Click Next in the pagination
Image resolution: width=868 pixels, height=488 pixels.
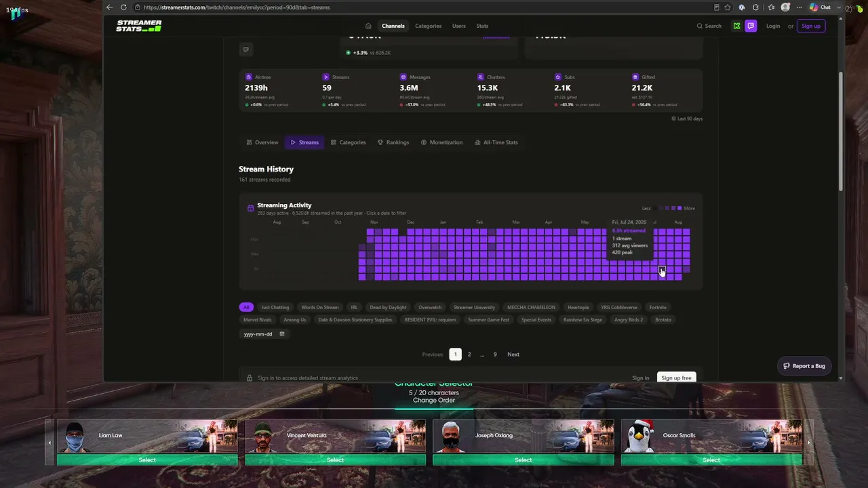(x=513, y=354)
